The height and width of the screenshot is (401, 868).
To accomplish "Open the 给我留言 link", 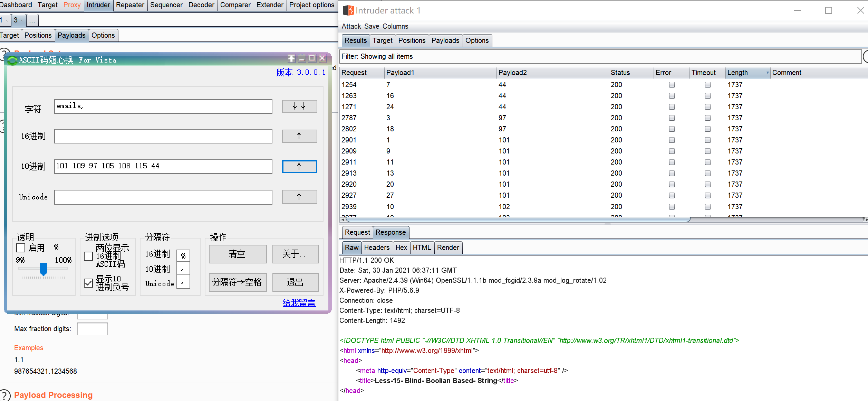I will [x=299, y=303].
